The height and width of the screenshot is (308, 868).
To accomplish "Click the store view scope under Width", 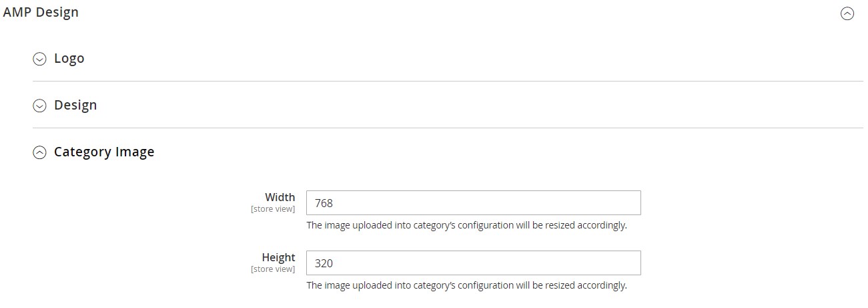I will [x=273, y=209].
